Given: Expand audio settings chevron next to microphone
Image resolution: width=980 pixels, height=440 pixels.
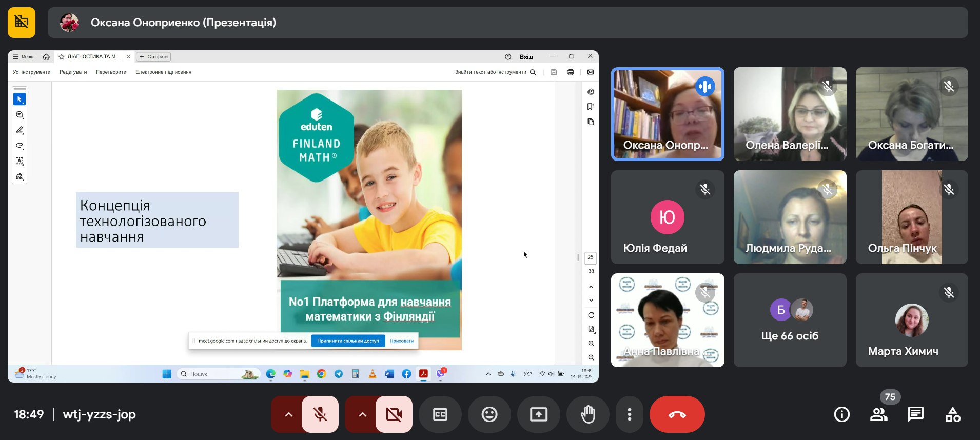Looking at the screenshot, I should [x=288, y=414].
